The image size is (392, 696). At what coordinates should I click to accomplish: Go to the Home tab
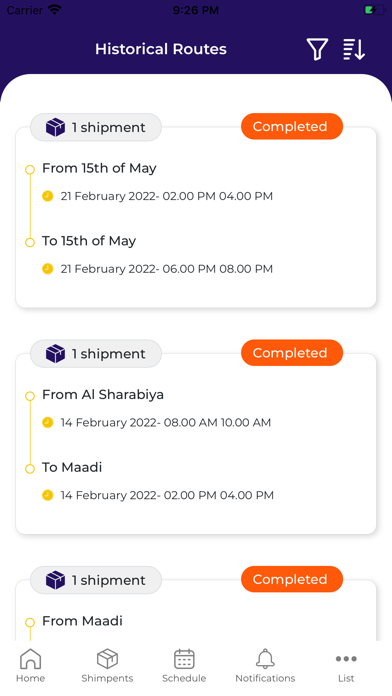click(x=30, y=665)
